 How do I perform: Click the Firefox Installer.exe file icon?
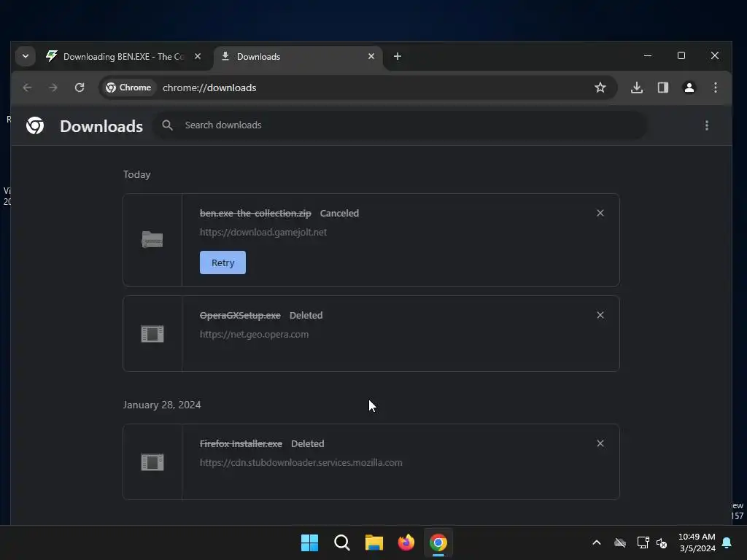point(152,462)
